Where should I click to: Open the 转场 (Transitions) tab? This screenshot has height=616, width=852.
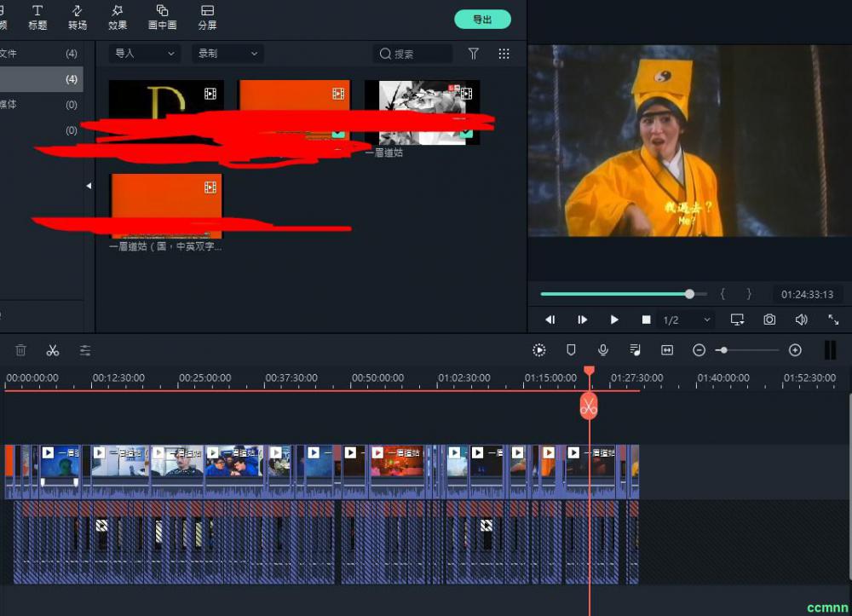tap(78, 17)
